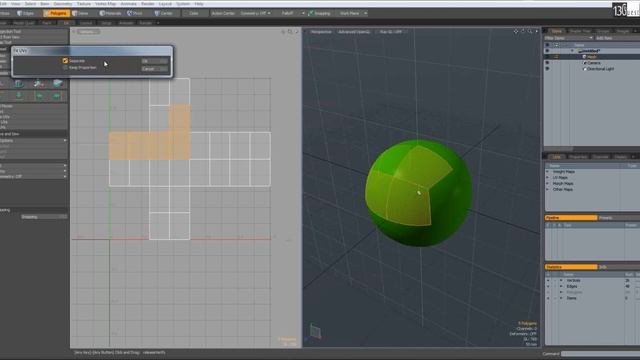Click the pan icon in UV viewport header
Screen dimensions: 640x360
[283, 31]
